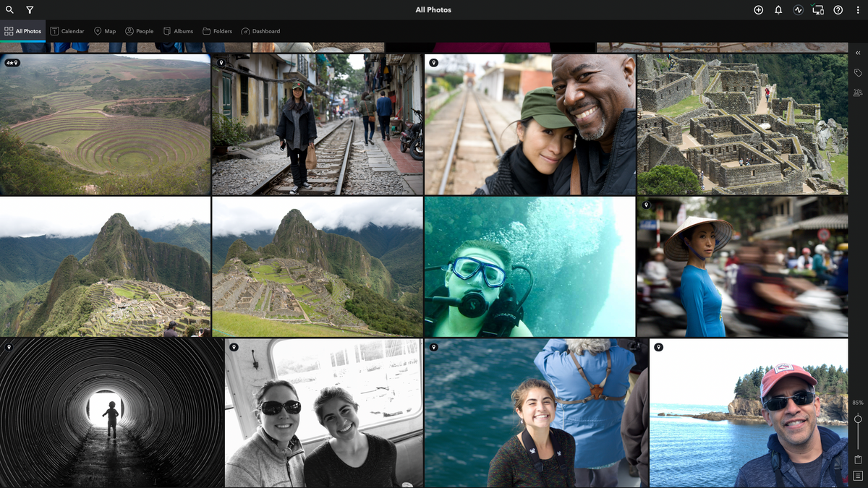Viewport: 868px width, 488px height.
Task: Open the three-dot overflow menu
Action: tap(859, 9)
